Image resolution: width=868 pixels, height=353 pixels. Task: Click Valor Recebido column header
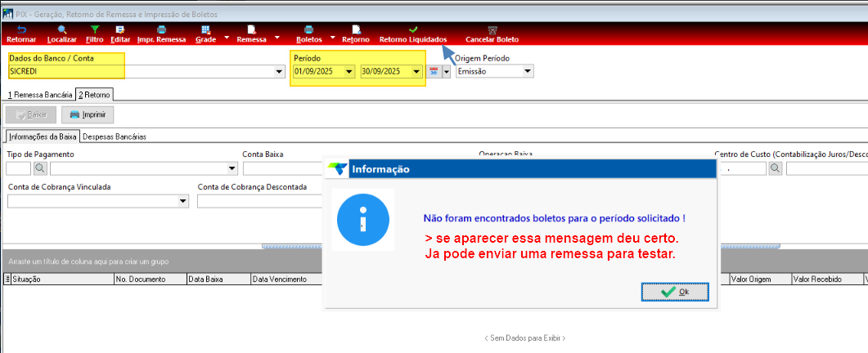(826, 279)
